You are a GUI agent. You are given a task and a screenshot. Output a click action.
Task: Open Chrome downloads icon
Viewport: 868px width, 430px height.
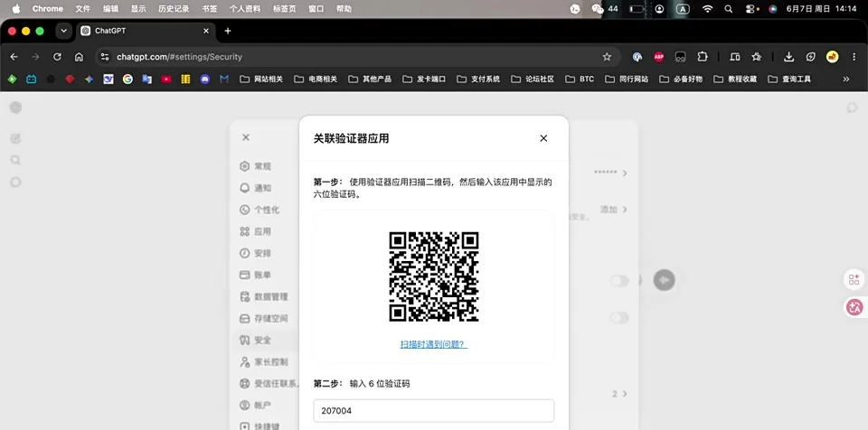pyautogui.click(x=788, y=57)
